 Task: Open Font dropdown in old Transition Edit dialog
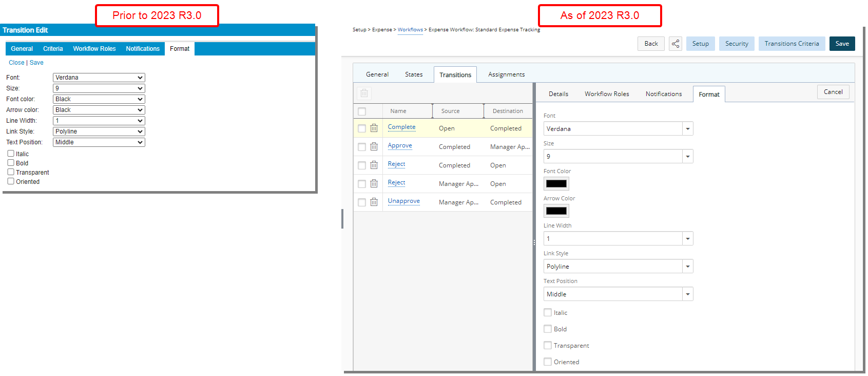(x=99, y=78)
